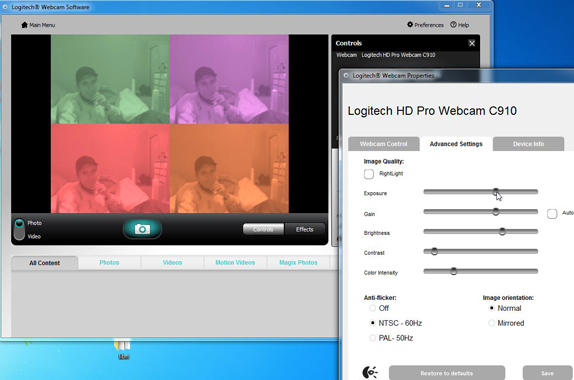The height and width of the screenshot is (380, 574).
Task: Toggle the Photo/Video mode switch
Action: (x=19, y=229)
